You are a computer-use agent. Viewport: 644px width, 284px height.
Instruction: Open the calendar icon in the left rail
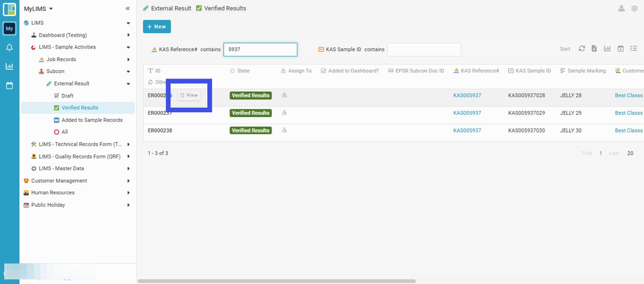coord(9,86)
